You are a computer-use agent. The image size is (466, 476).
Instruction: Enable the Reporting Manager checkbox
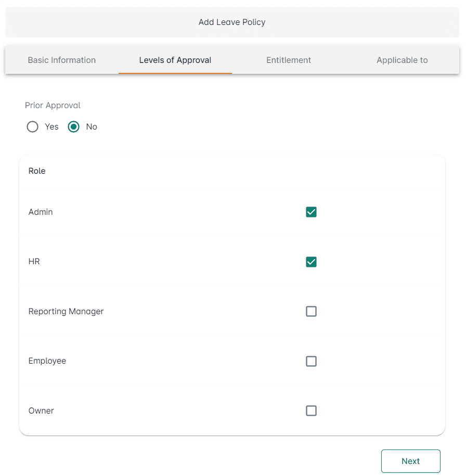tap(311, 311)
